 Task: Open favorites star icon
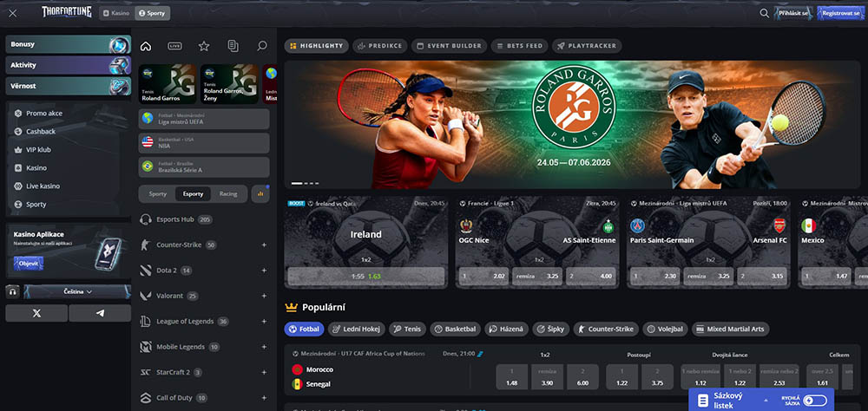tap(204, 46)
